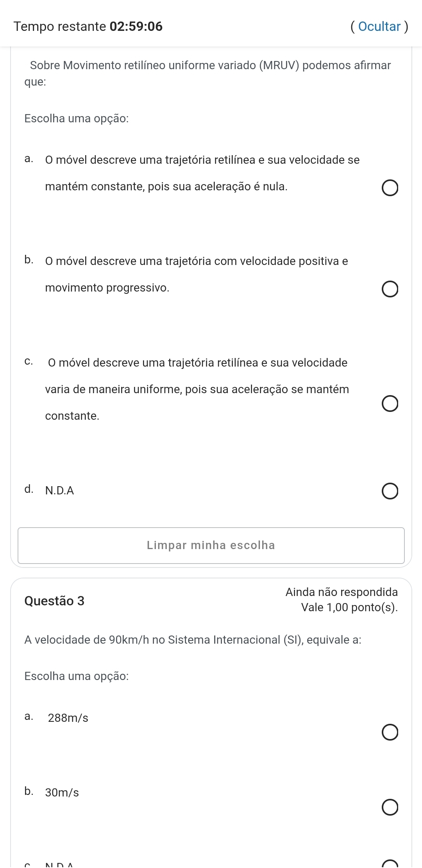Click the '288m/s' answer label text
The width and height of the screenshot is (422, 868).
(68, 718)
